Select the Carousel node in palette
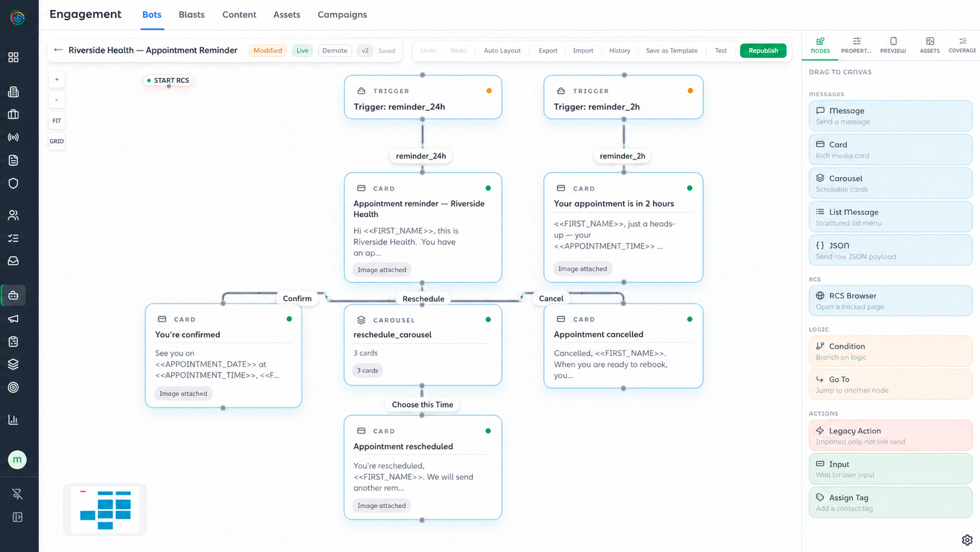Screen dimensions: 980x552 pos(890,184)
